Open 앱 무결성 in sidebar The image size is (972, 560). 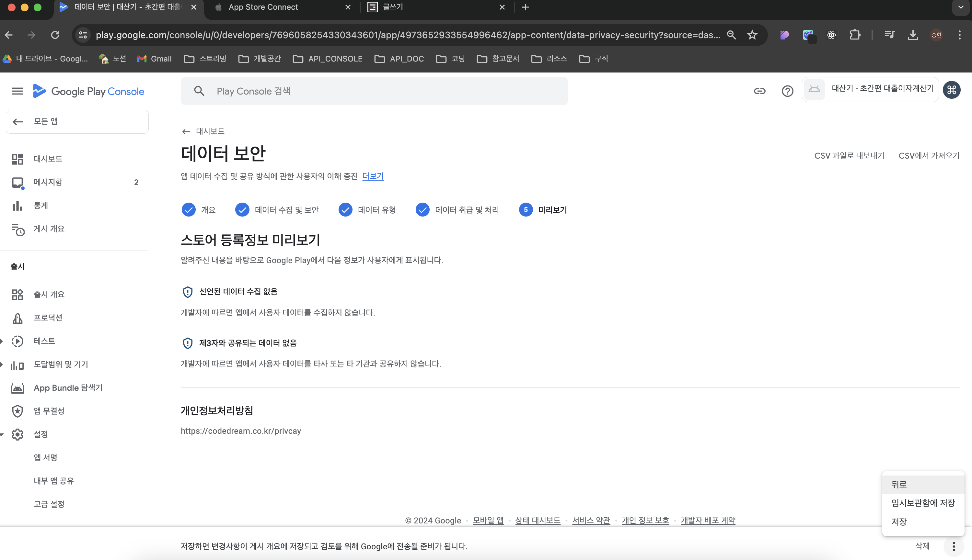pyautogui.click(x=49, y=411)
